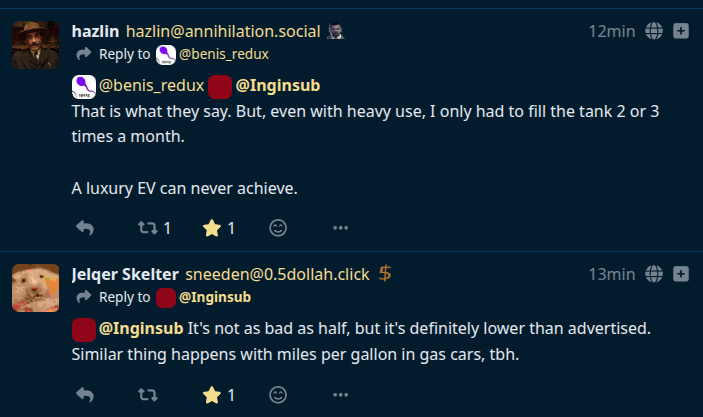Open Jelqer Skelter's hamster avatar
The image size is (703, 417).
[x=35, y=287]
